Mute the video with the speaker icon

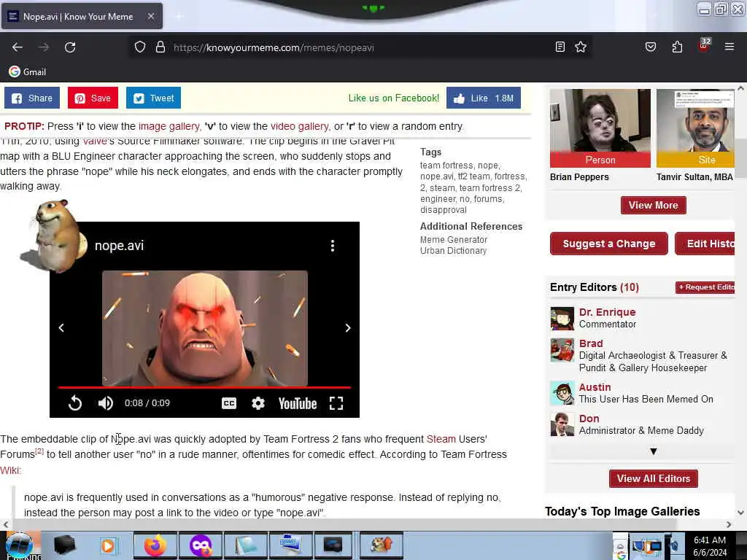pyautogui.click(x=105, y=403)
